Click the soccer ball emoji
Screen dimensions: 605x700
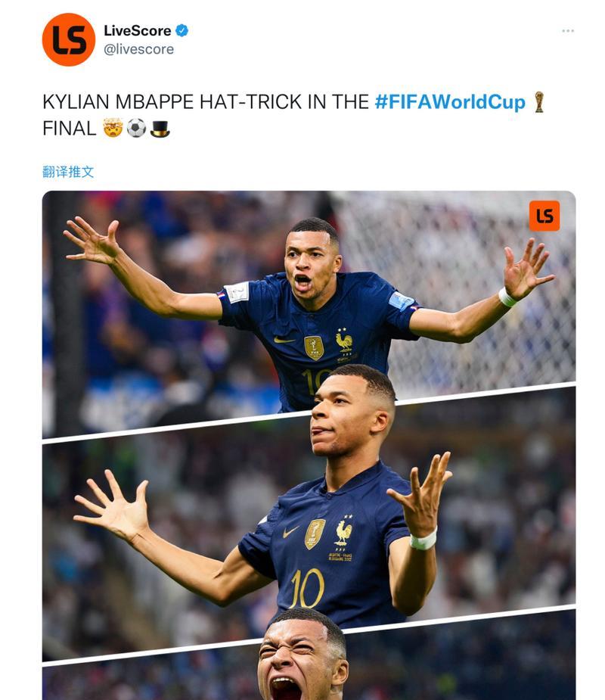point(136,128)
